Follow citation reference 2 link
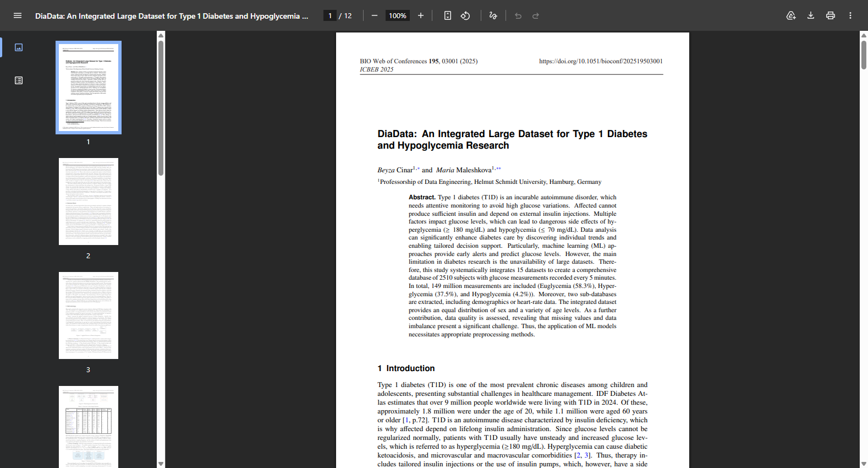Screen dimensions: 868x468 578,455
